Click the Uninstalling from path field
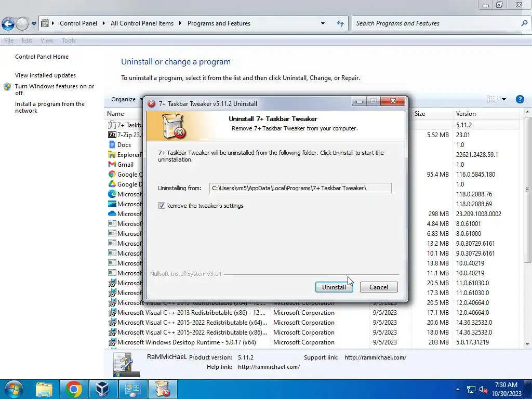532x399 pixels. pos(300,188)
